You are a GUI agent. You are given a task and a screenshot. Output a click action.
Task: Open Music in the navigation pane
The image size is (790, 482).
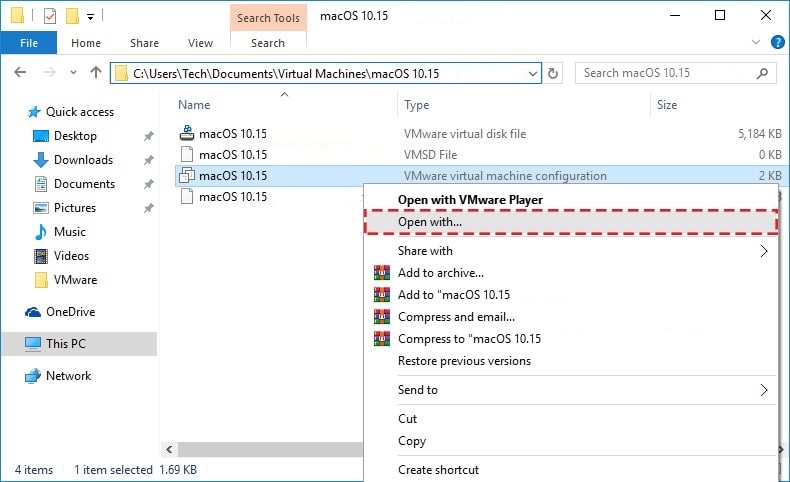[x=70, y=232]
